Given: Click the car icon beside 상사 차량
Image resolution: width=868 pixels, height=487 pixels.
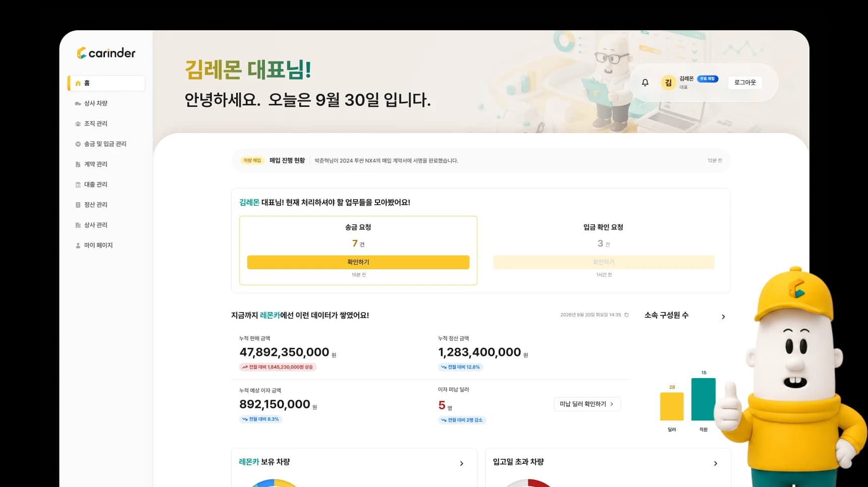Looking at the screenshot, I should pos(78,103).
